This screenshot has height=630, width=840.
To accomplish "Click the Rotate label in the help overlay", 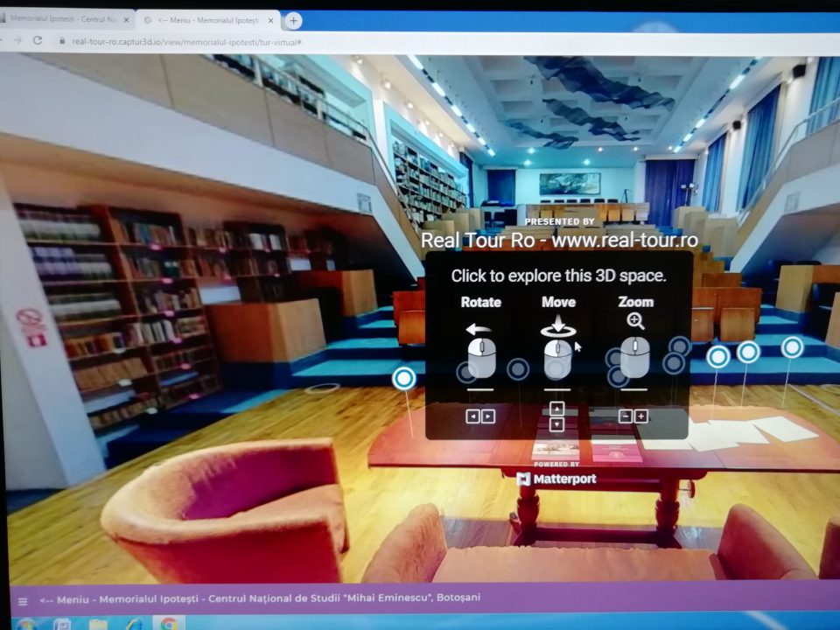I will [x=481, y=302].
